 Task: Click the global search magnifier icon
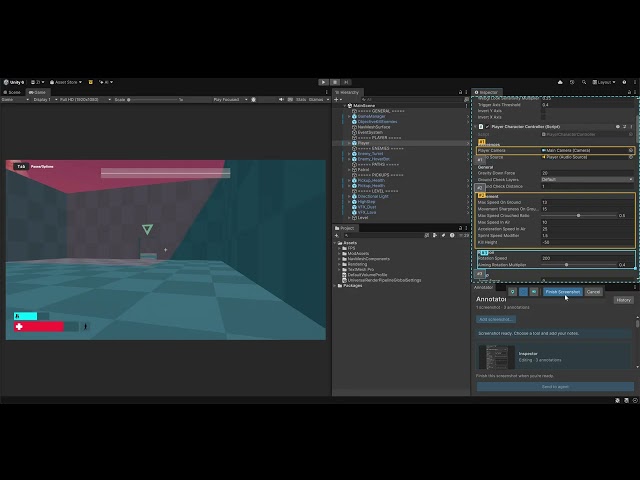pos(584,82)
